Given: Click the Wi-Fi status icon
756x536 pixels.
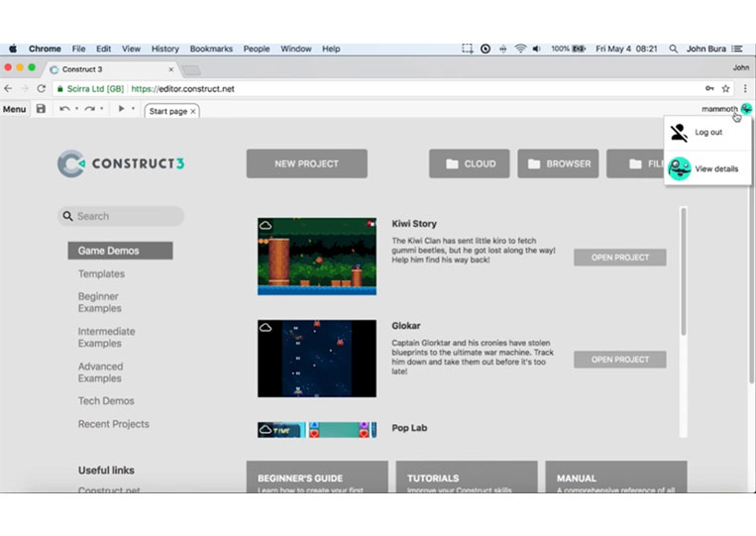Looking at the screenshot, I should tap(520, 49).
